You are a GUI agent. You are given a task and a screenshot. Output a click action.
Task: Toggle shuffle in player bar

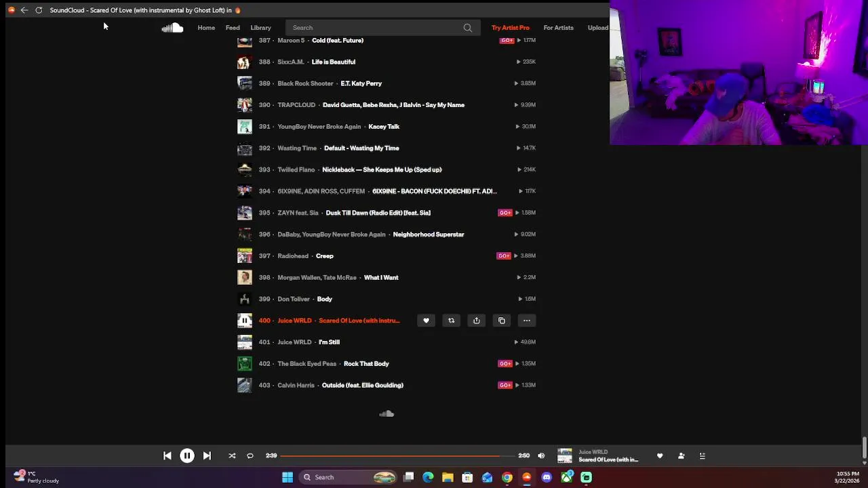tap(232, 456)
